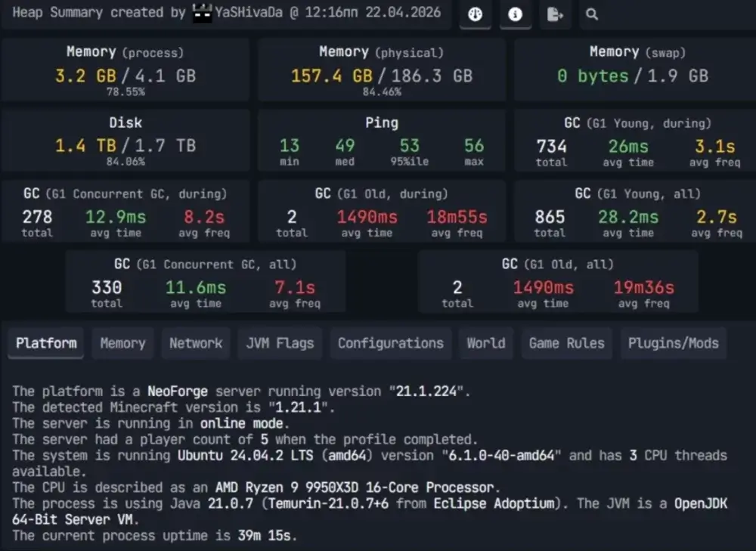Open search with the magnifier icon
This screenshot has width=756, height=551.
[x=592, y=14]
